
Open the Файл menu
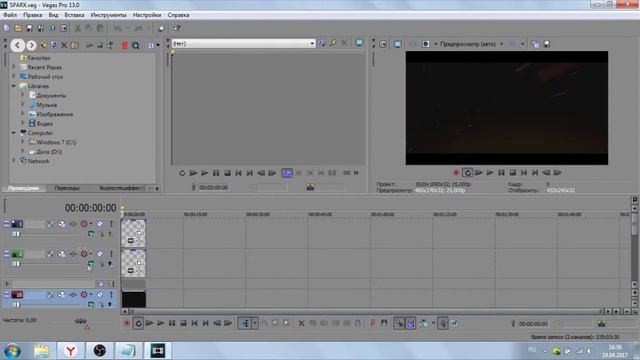point(10,15)
